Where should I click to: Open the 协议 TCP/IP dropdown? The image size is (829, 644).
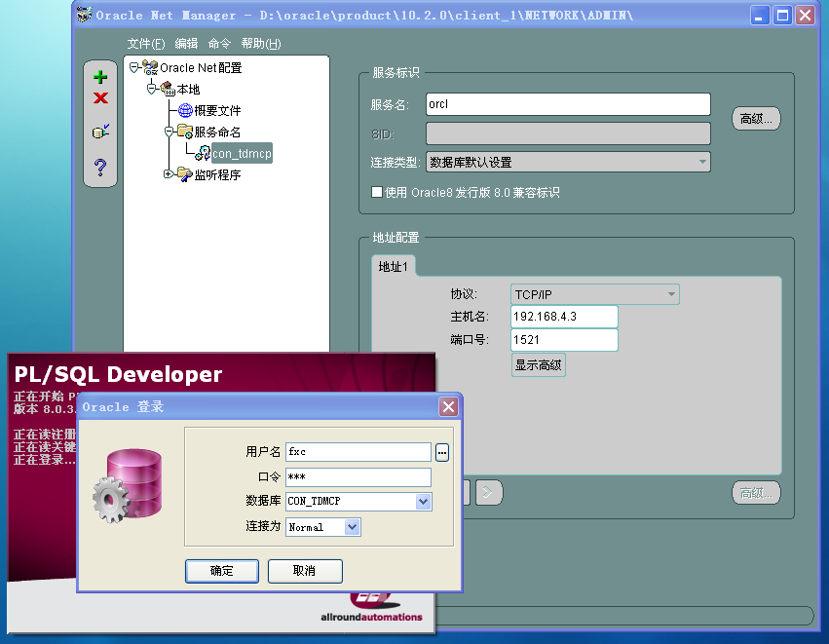(671, 294)
